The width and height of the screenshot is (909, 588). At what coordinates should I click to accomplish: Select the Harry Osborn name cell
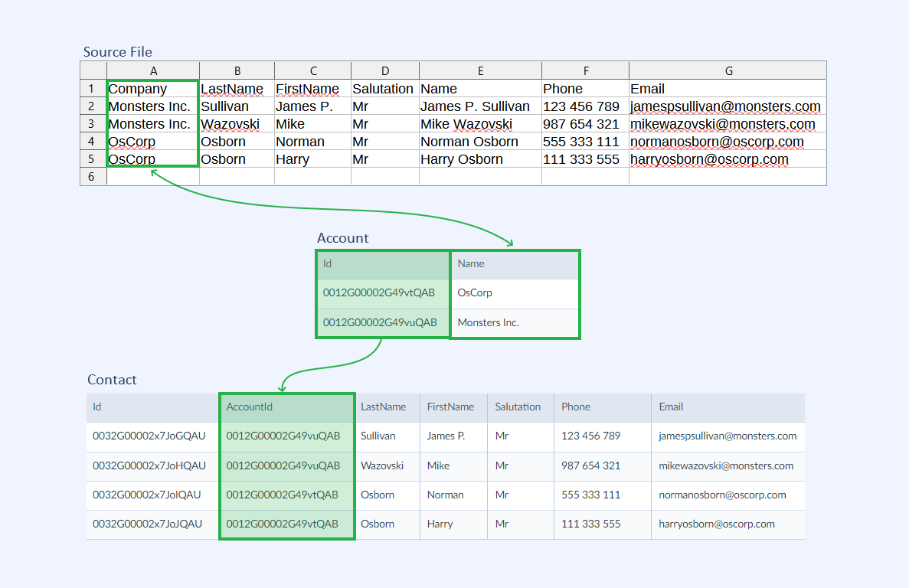coord(481,159)
